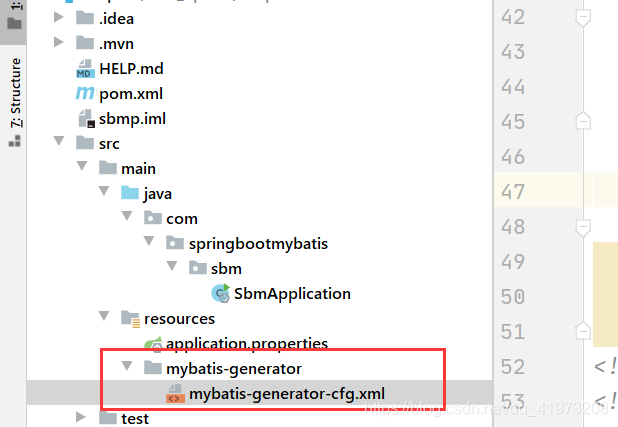Click the mybatis-generator-cfg.xml XML file icon
618x427 pixels.
(175, 394)
